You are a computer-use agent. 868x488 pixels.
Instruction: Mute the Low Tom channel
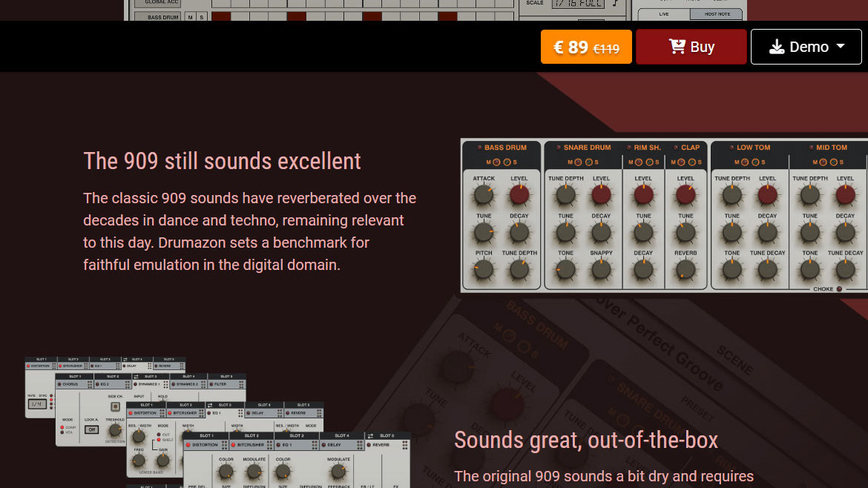point(745,162)
